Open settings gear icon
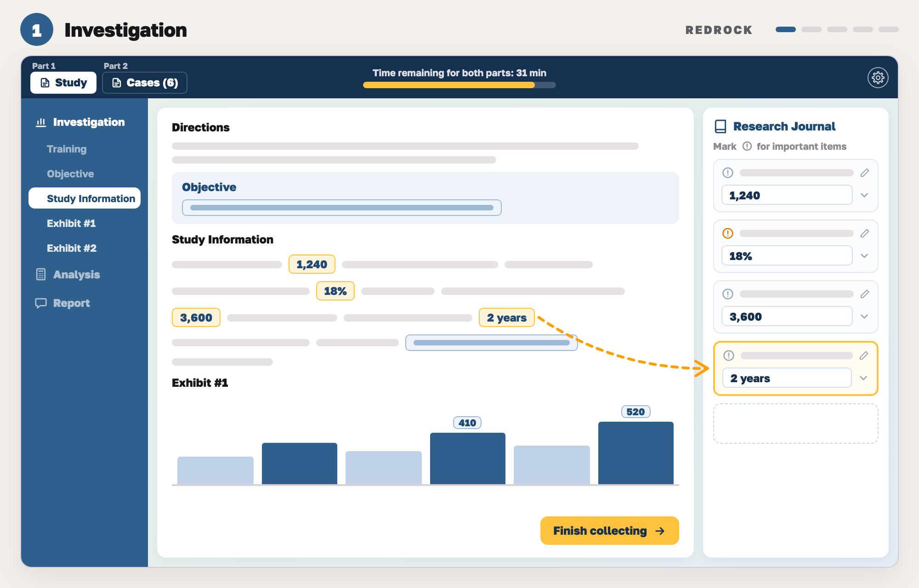 pos(878,78)
